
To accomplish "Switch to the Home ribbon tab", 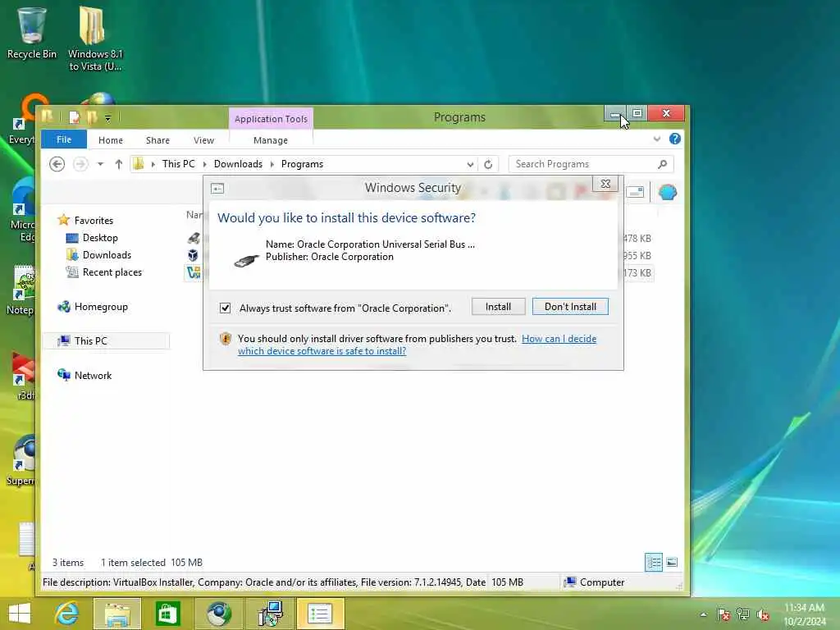I will coord(111,140).
